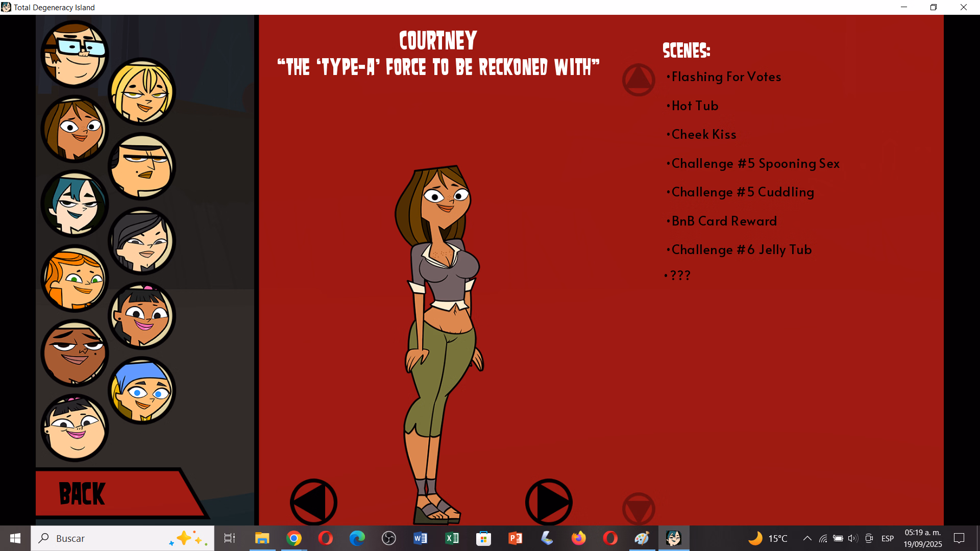The image size is (980, 551).
Task: Select Courtney's brown-haired portrait
Action: click(x=75, y=129)
